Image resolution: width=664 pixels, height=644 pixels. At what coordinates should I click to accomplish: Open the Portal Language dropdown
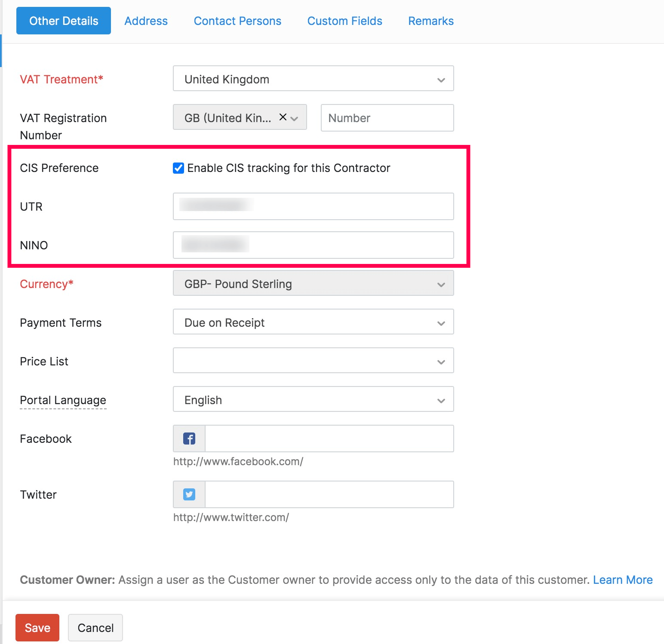[x=313, y=399]
